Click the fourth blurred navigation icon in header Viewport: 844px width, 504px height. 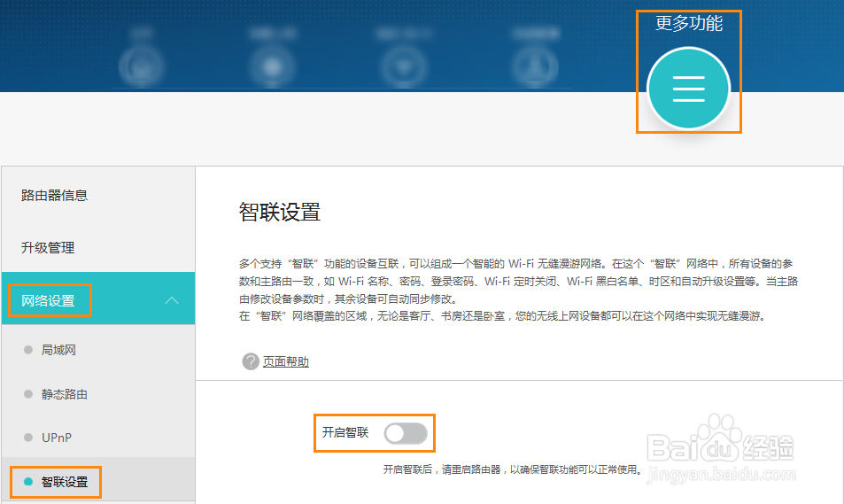tap(535, 66)
